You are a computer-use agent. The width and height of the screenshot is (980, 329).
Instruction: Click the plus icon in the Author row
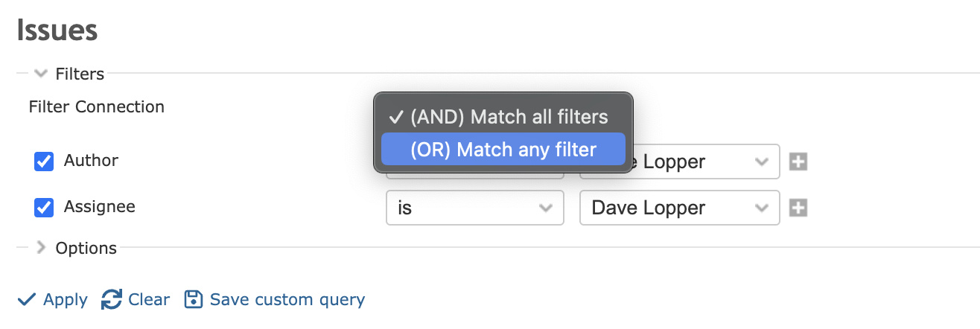click(x=798, y=162)
